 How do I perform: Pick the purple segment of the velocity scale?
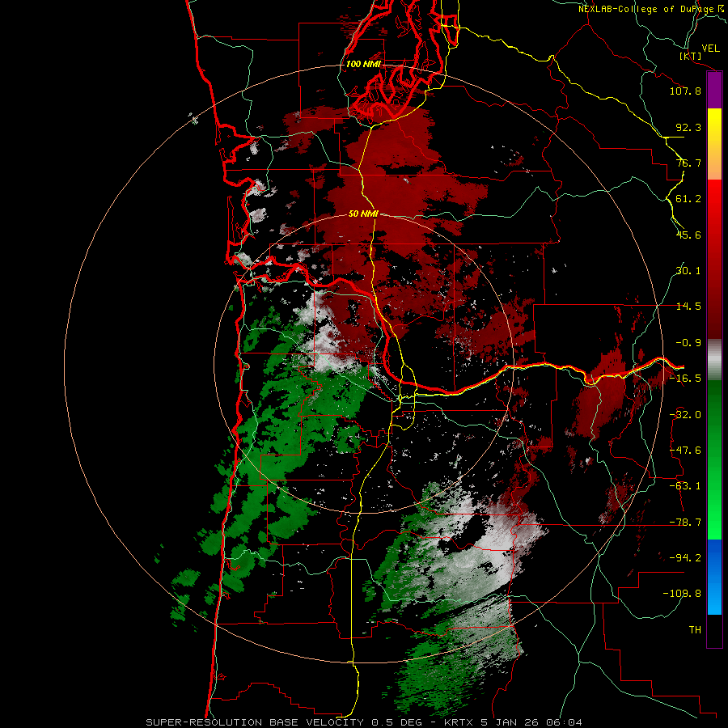coord(714,91)
